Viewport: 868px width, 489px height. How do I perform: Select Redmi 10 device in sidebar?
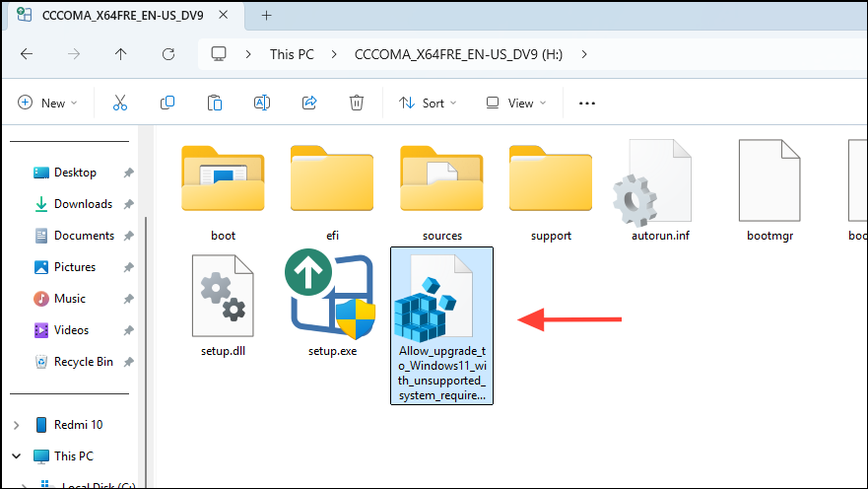tap(78, 425)
